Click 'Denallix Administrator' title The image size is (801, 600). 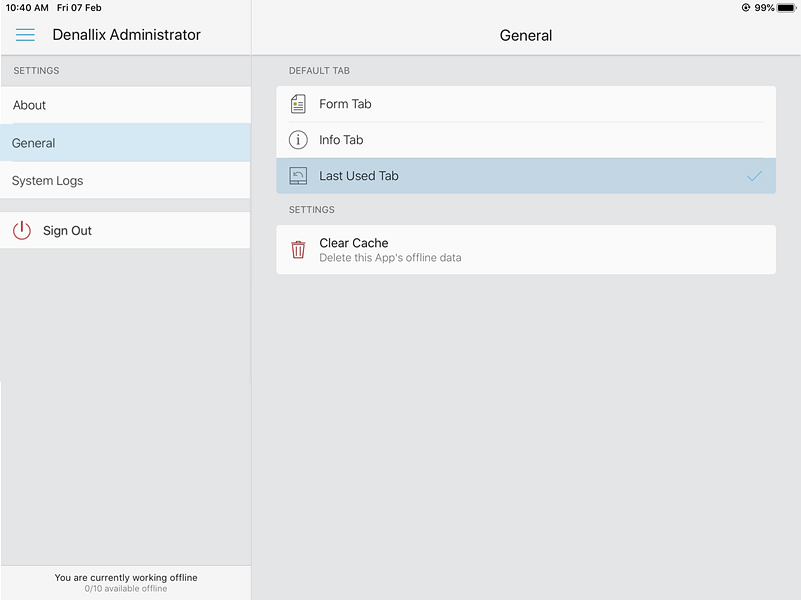[126, 35]
